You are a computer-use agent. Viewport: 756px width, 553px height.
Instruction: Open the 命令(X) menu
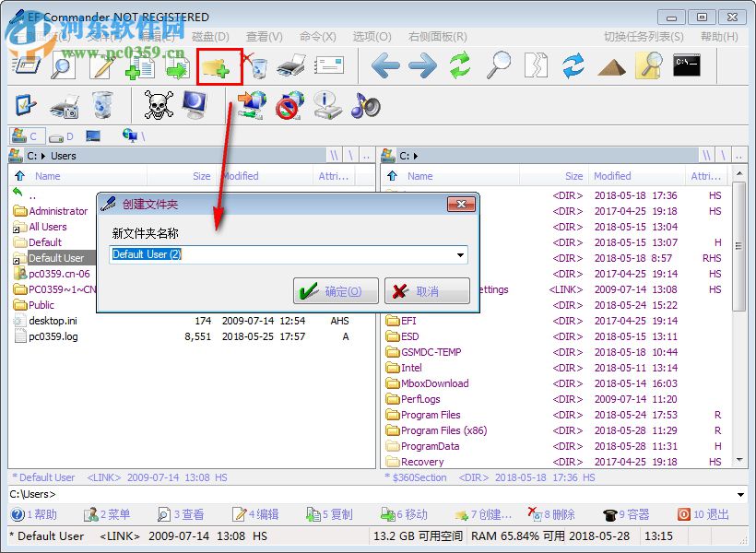point(318,37)
